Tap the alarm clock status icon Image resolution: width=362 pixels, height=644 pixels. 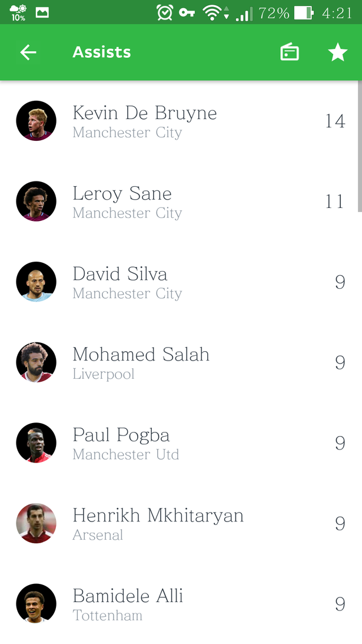coord(165,12)
